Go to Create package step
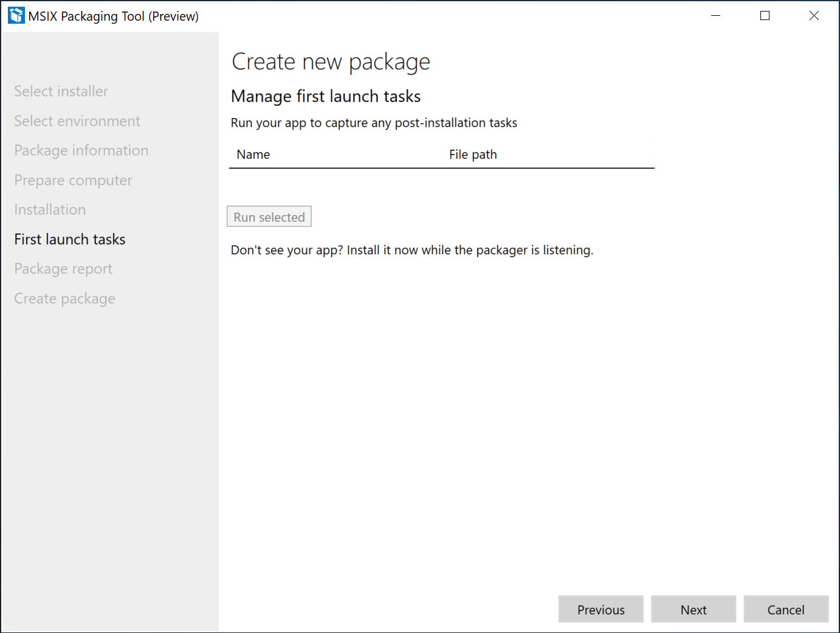Image resolution: width=840 pixels, height=633 pixels. (x=65, y=299)
